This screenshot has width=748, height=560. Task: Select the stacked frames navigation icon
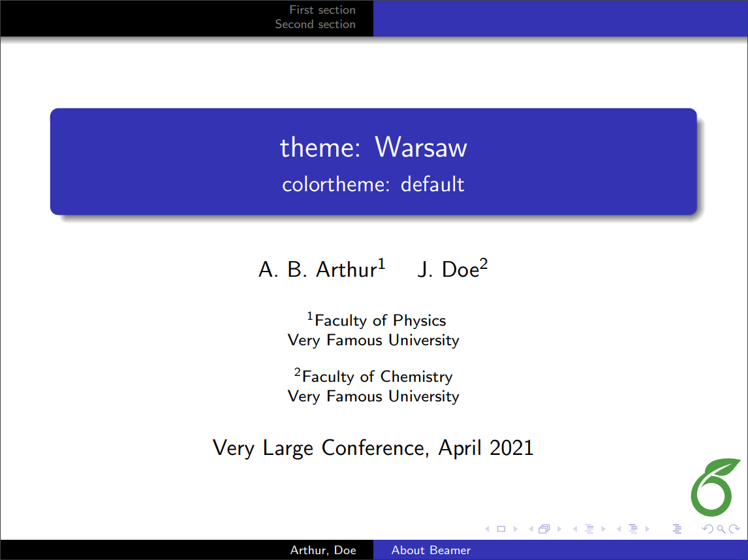click(x=544, y=529)
